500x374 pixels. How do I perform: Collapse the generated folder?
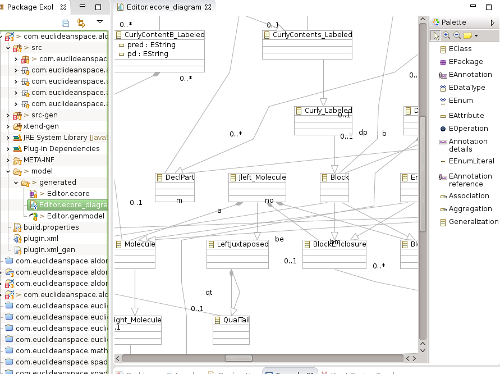click(x=16, y=183)
